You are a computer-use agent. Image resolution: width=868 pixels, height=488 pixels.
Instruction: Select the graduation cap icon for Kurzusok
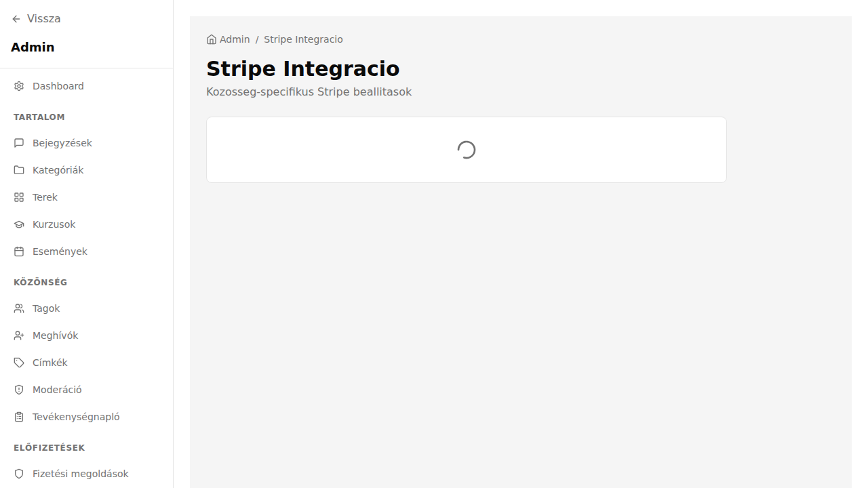pyautogui.click(x=18, y=224)
